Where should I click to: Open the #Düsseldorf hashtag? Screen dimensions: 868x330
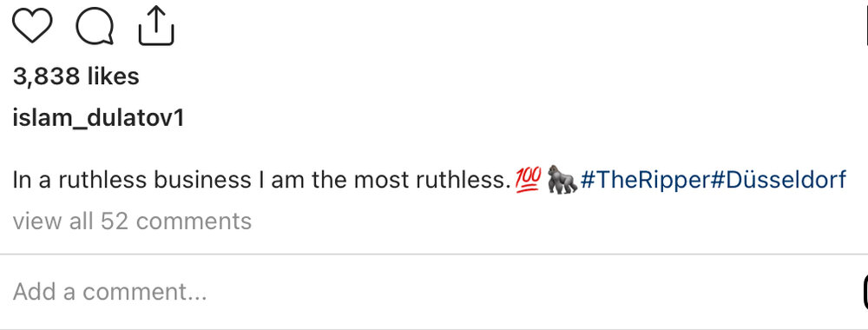click(x=778, y=180)
